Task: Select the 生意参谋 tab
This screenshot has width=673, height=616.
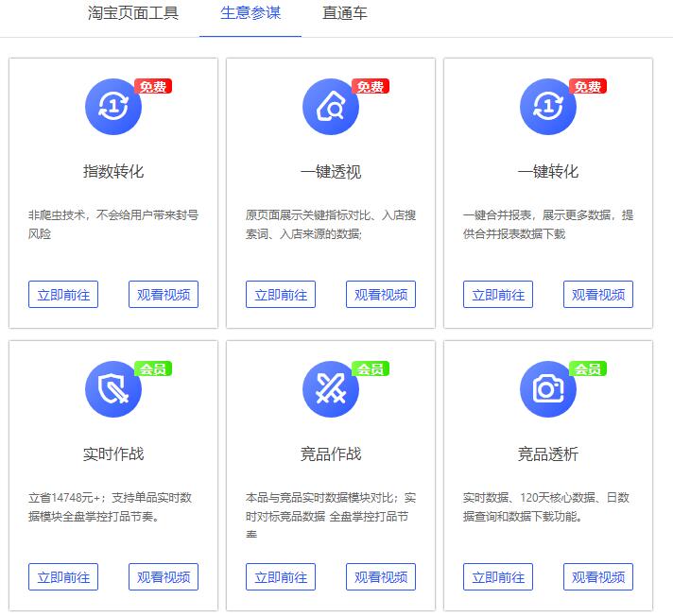Action: pyautogui.click(x=250, y=13)
